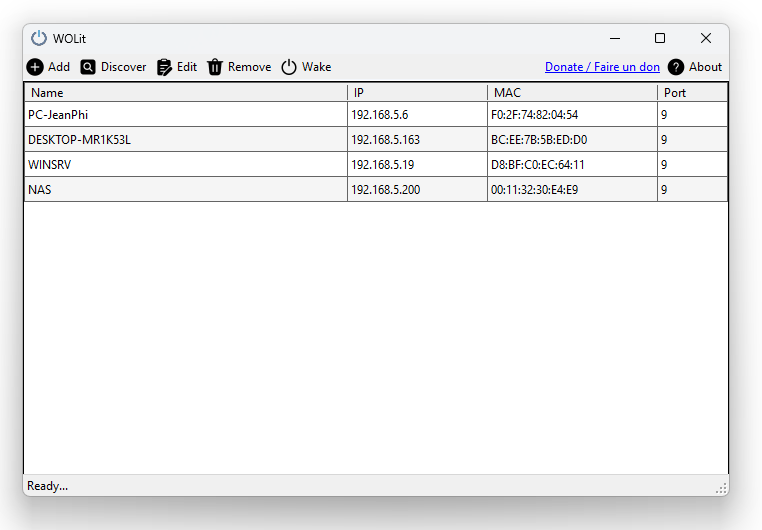The image size is (762, 530).
Task: Select the DESKTOP-MR1K53L host entry
Action: [x=79, y=140]
